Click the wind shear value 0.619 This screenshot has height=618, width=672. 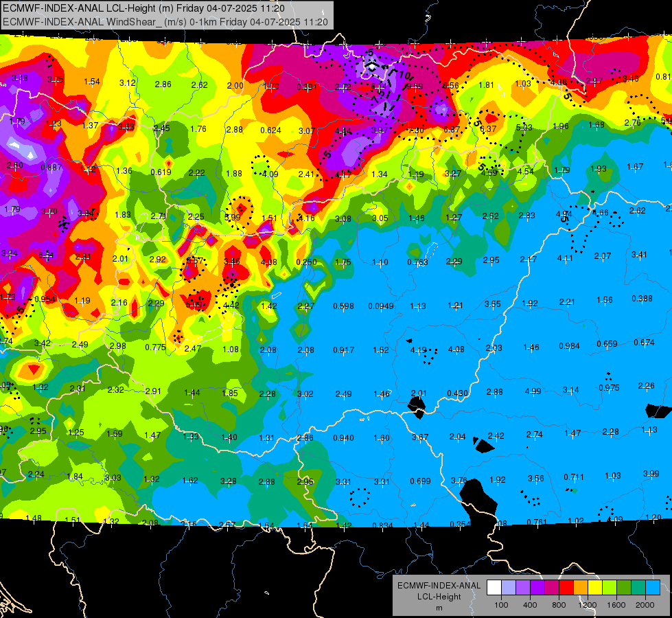[x=161, y=172]
